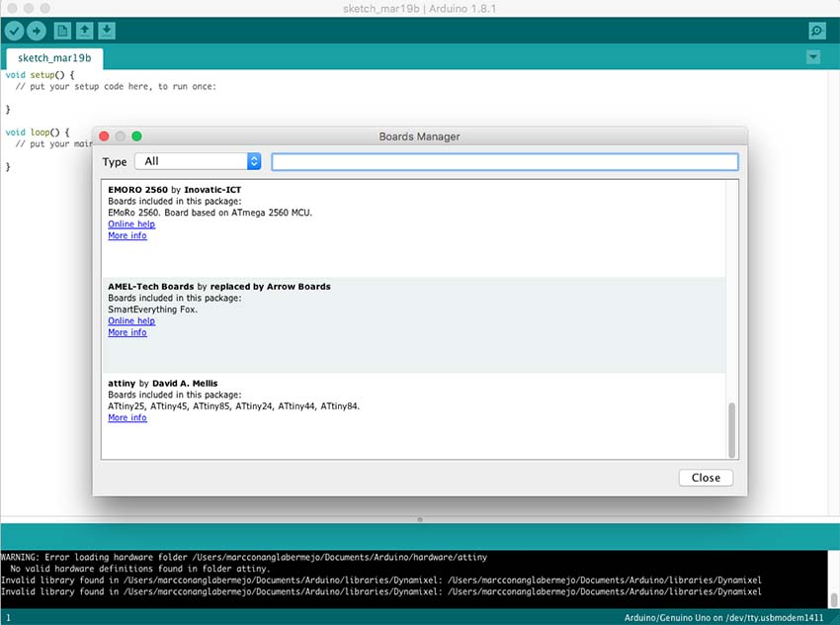Viewport: 840px width, 625px height.
Task: Open Online help link for EMORO 2560
Action: 131,224
